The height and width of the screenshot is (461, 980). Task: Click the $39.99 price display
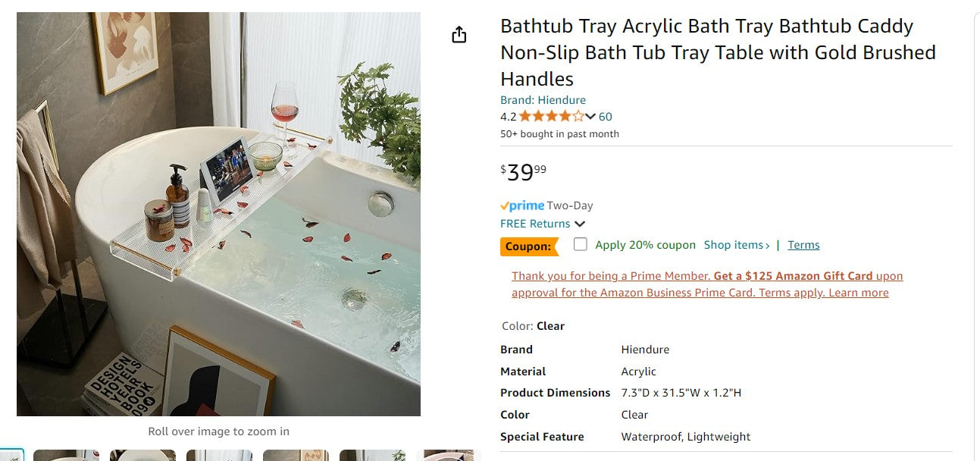tap(523, 172)
